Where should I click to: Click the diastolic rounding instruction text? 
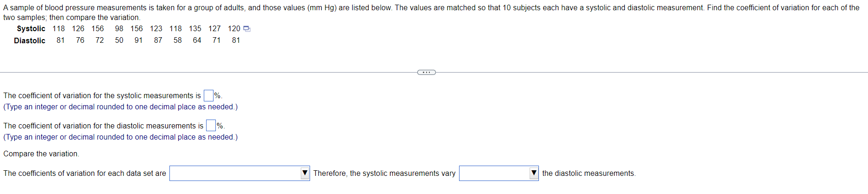(120, 137)
